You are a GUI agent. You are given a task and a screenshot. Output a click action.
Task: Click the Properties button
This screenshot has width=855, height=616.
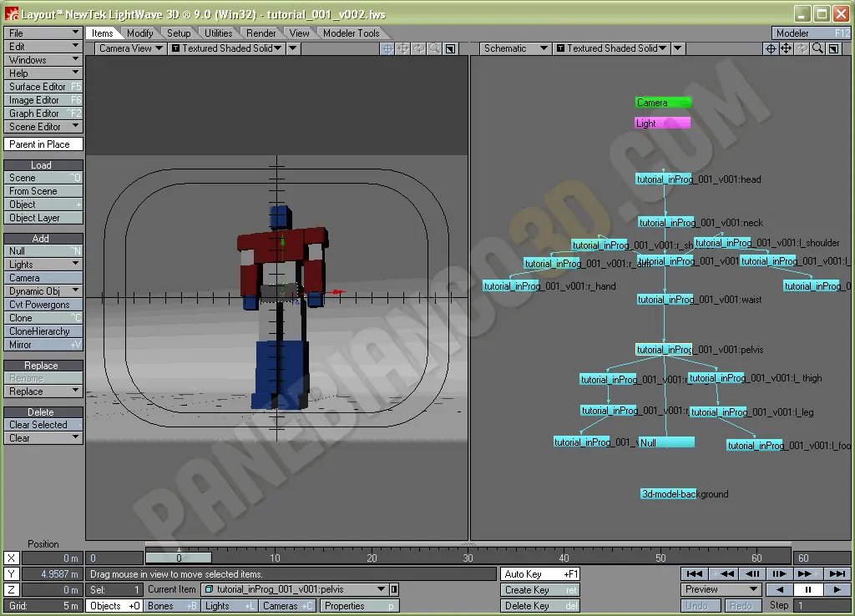coord(359,606)
